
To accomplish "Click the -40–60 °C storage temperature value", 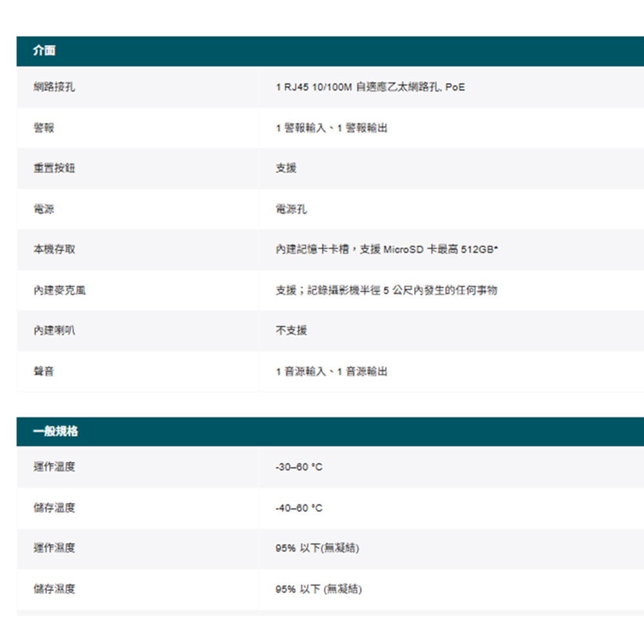I will [x=299, y=508].
